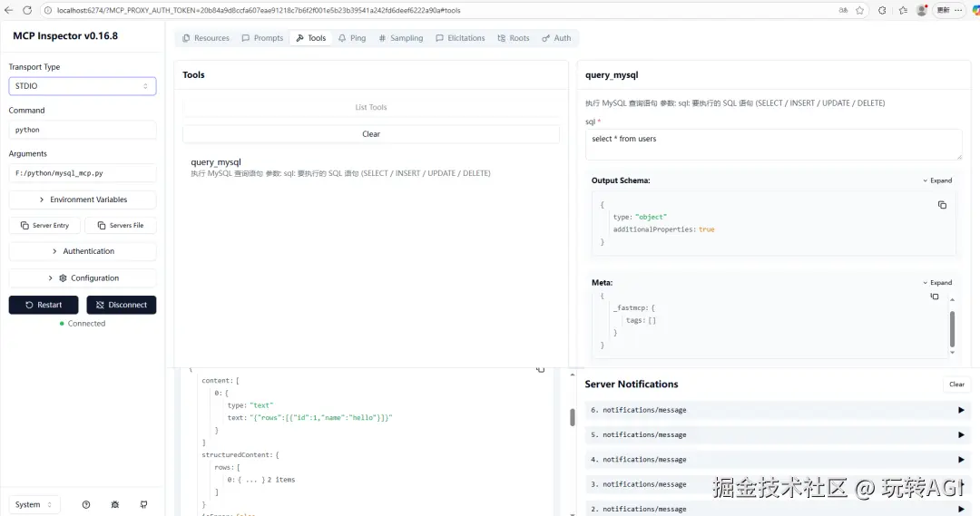Click the Restart button
The width and height of the screenshot is (980, 516).
[44, 305]
